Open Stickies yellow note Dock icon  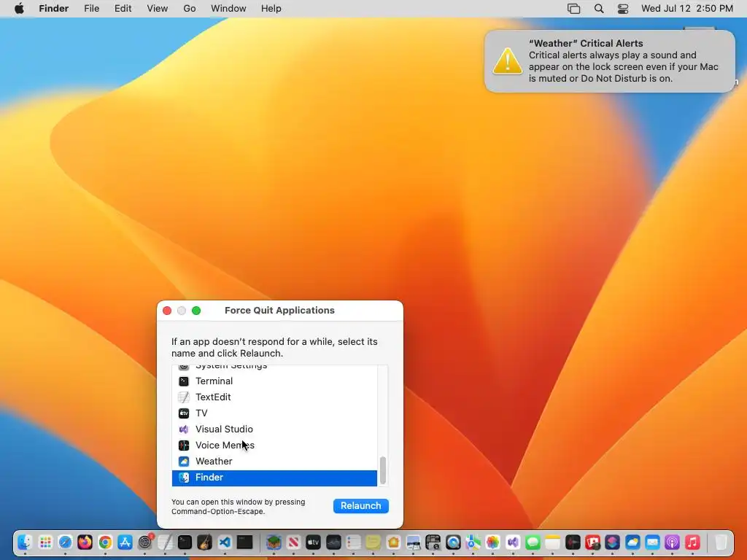(x=373, y=542)
